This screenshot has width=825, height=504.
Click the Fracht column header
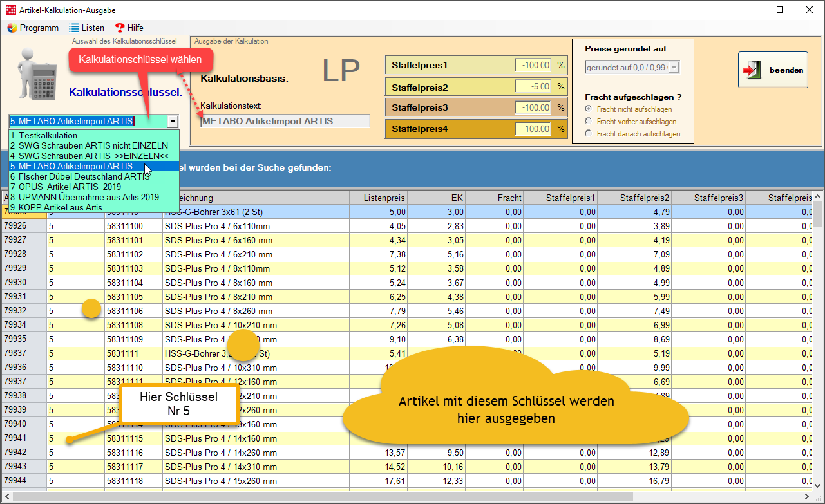click(x=493, y=198)
